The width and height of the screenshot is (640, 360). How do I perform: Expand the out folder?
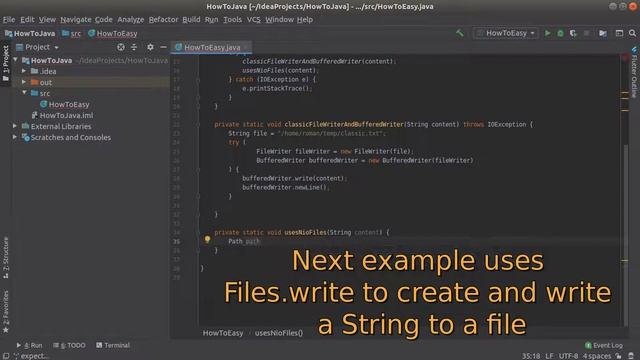click(x=24, y=82)
